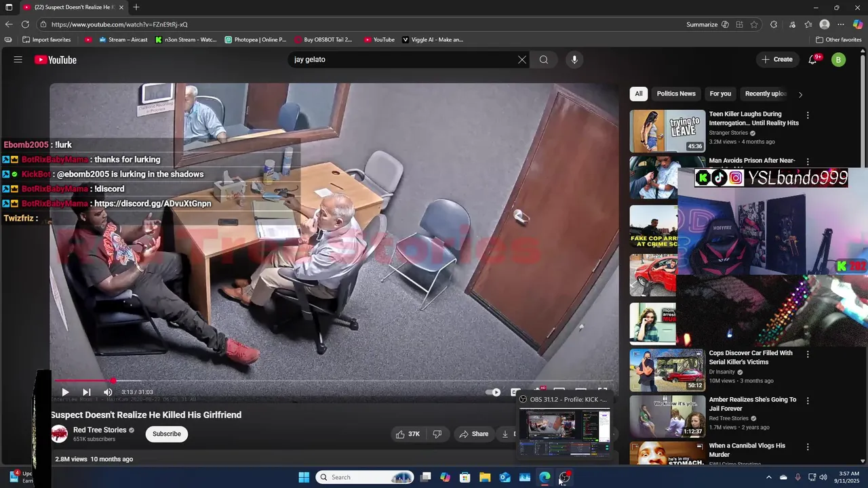Open the taskbar volume speaker icon
Screen dimensions: 868x488
(x=823, y=477)
